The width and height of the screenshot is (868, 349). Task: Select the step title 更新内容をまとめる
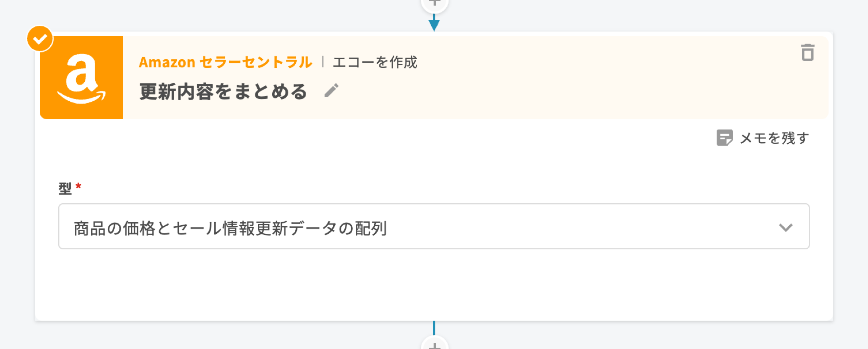coord(223,92)
